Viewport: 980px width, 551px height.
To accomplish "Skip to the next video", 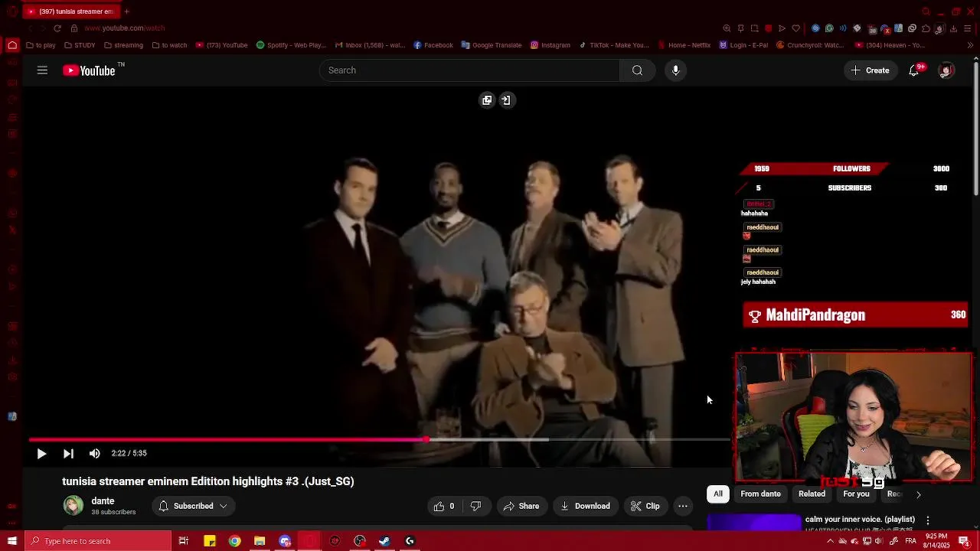I will (x=68, y=454).
